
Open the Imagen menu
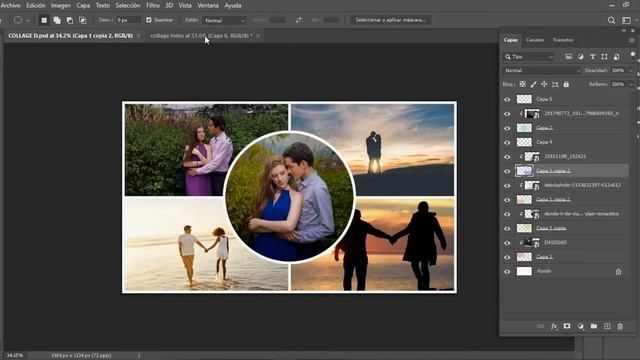pyautogui.click(x=61, y=5)
